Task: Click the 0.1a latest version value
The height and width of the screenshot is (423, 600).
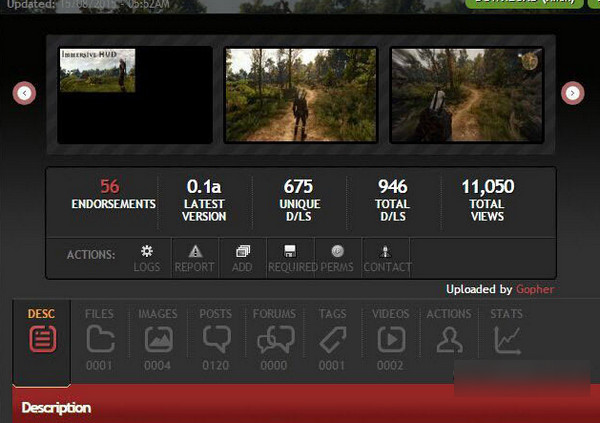Action: 204,186
